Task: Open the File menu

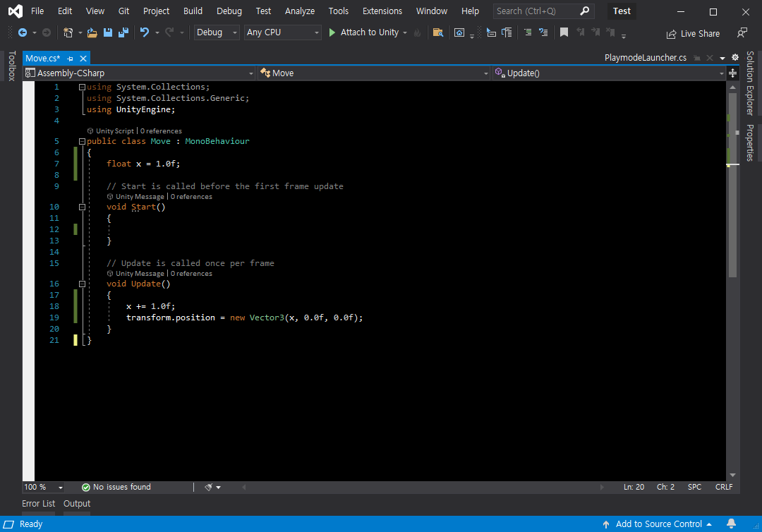Action: click(37, 11)
